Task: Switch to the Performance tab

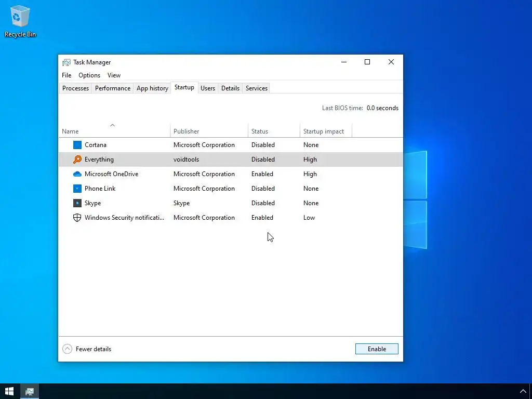Action: click(113, 88)
